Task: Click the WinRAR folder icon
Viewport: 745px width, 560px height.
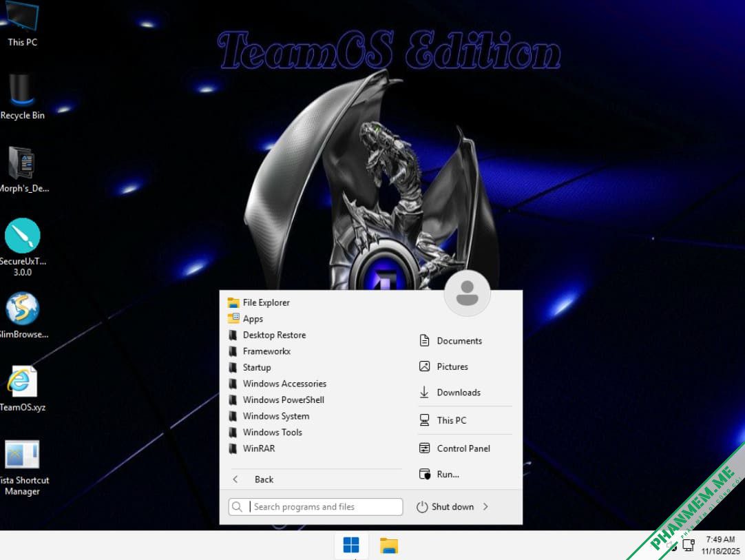Action: 233,448
